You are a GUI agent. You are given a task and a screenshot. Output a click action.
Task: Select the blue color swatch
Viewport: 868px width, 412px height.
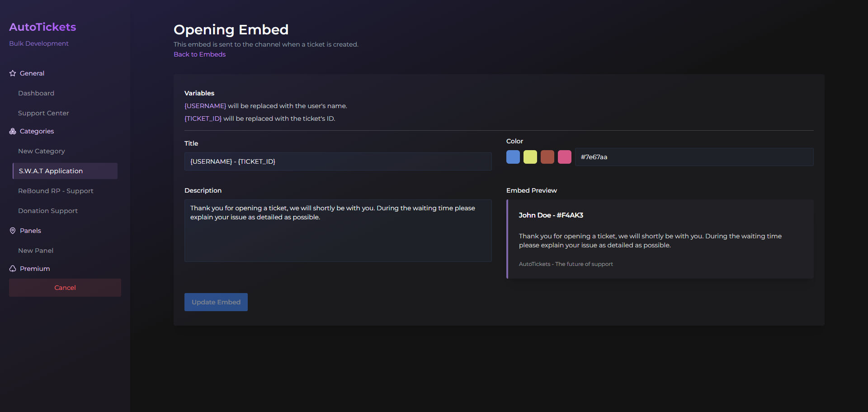pos(513,157)
